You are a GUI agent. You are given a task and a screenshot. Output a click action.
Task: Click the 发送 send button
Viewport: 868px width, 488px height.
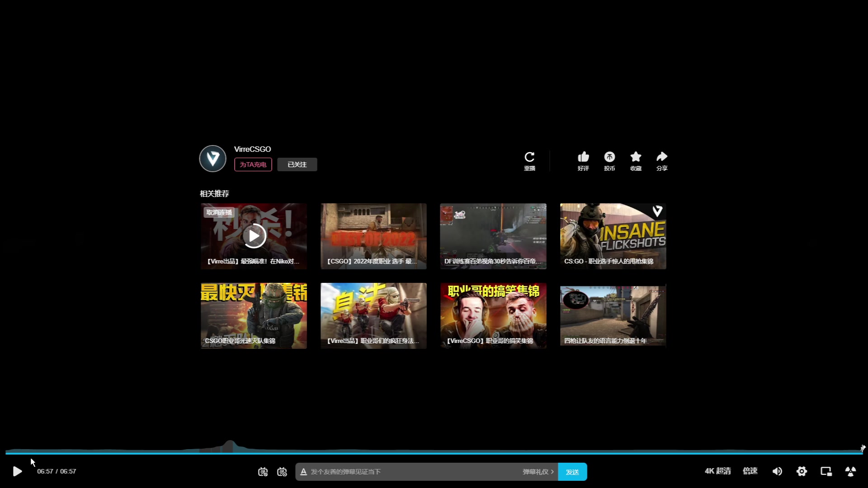tap(572, 472)
